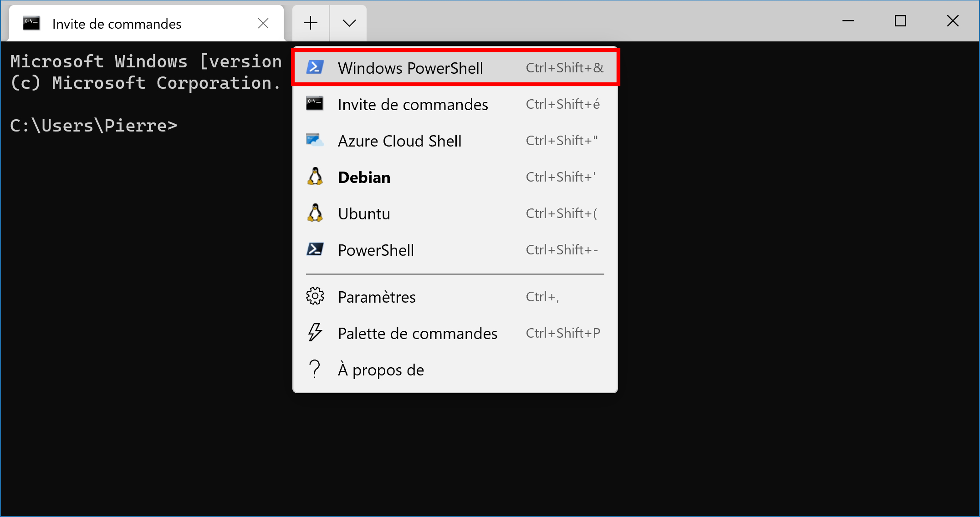
Task: Click the Ctrl+Shift+- shortcut label
Action: pos(562,249)
